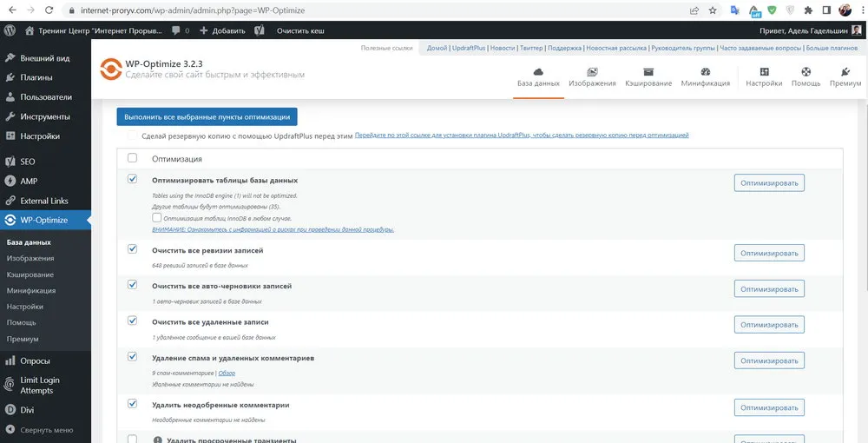Click the Yoast icon in admin bar

(x=259, y=30)
